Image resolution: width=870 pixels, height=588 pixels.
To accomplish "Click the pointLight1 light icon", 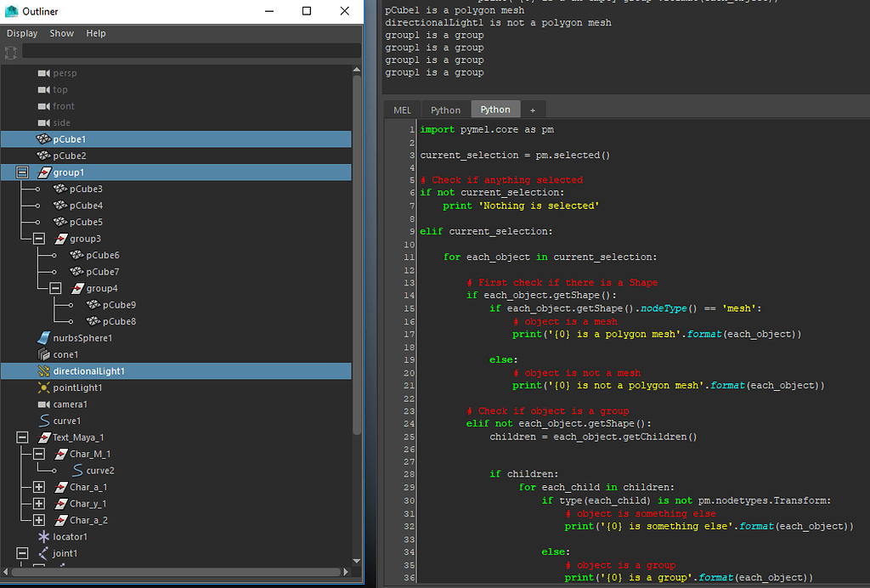I will click(x=43, y=387).
